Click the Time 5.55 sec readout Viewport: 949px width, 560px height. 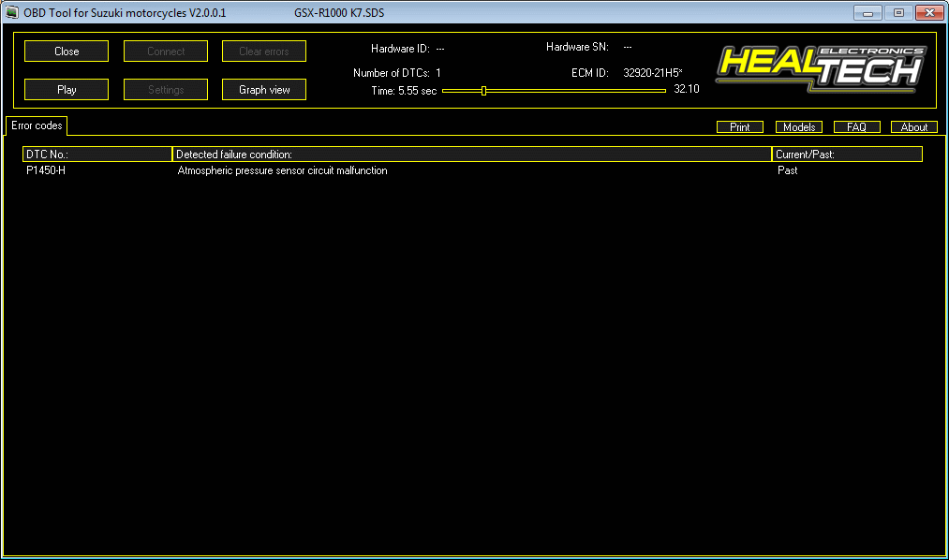pyautogui.click(x=404, y=91)
